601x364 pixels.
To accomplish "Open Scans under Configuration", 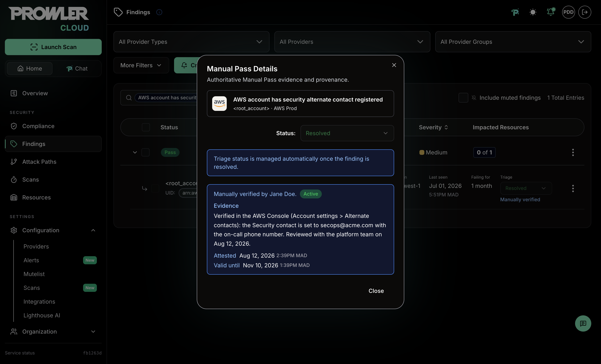I will [32, 288].
